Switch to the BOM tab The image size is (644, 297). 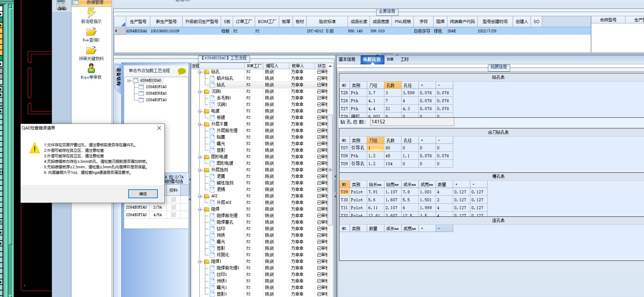point(390,60)
